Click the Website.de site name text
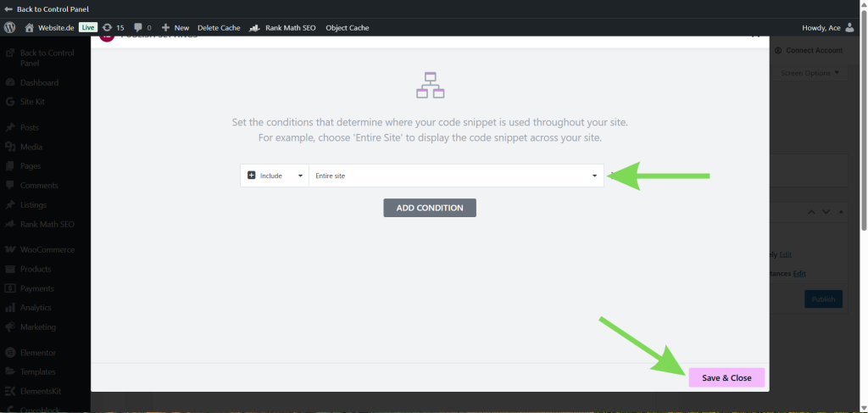Screen dimensions: 868x413 click(56, 28)
